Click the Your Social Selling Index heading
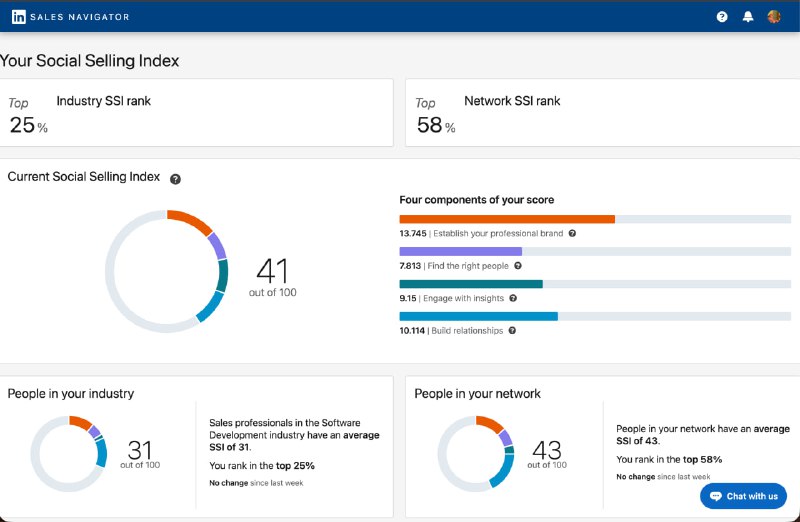The height and width of the screenshot is (522, 800). click(90, 61)
